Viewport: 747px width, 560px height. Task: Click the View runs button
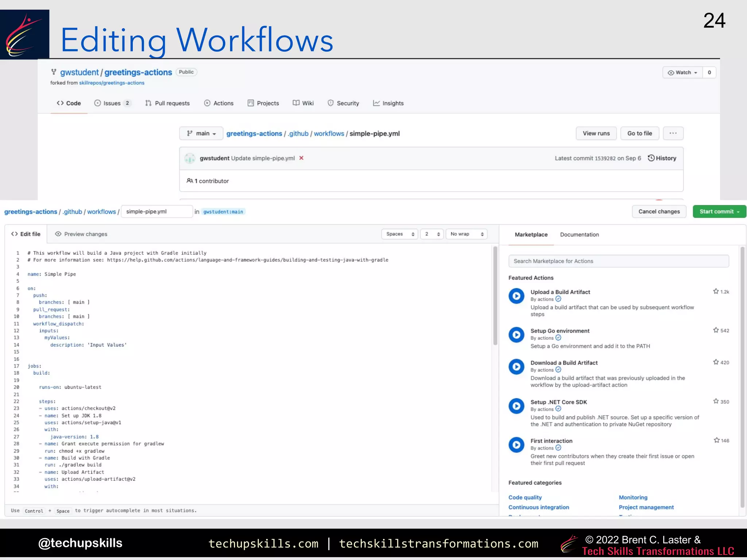click(596, 133)
